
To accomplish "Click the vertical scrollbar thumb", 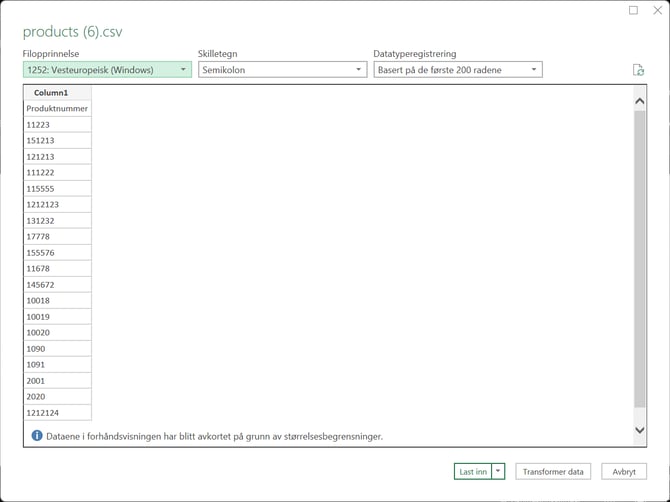I will (x=640, y=259).
